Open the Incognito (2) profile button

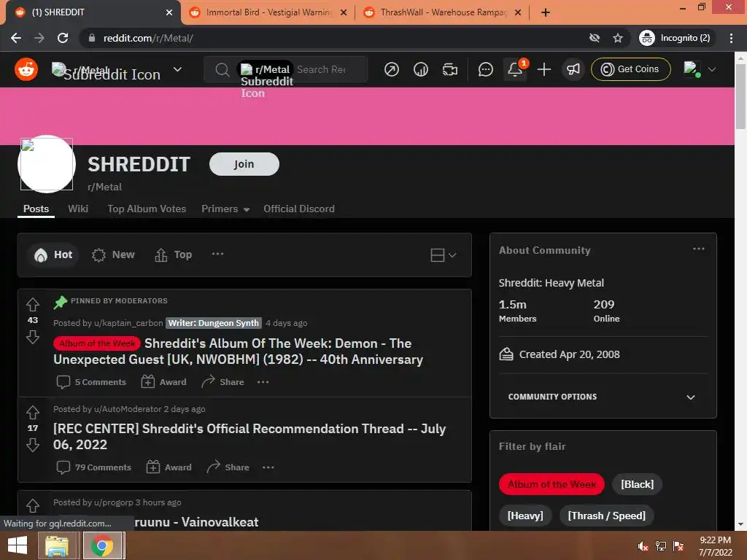click(675, 38)
